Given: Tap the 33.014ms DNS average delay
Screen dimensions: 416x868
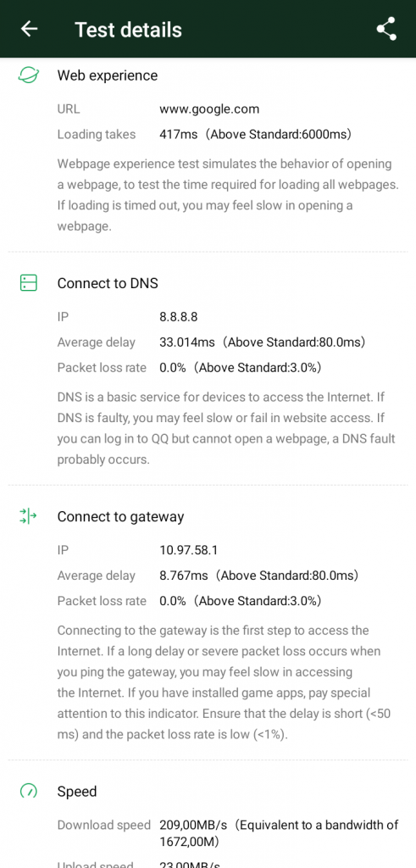Looking at the screenshot, I should click(x=187, y=342).
